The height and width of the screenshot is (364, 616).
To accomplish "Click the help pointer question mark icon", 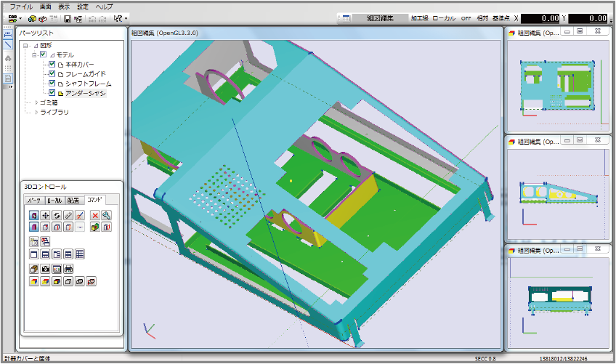I will point(118,18).
